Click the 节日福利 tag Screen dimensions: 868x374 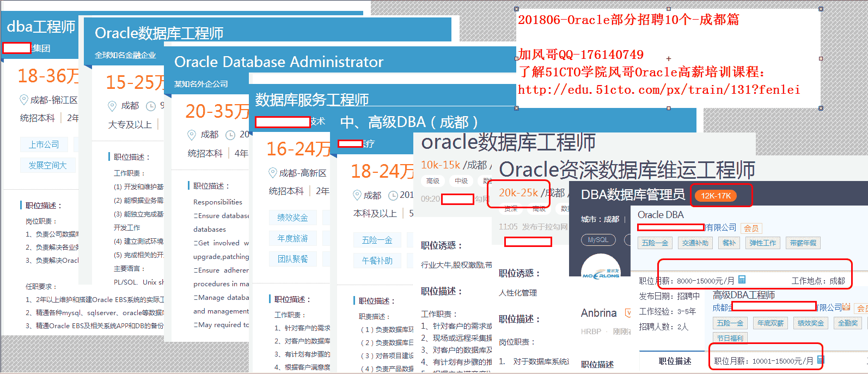tap(730, 338)
